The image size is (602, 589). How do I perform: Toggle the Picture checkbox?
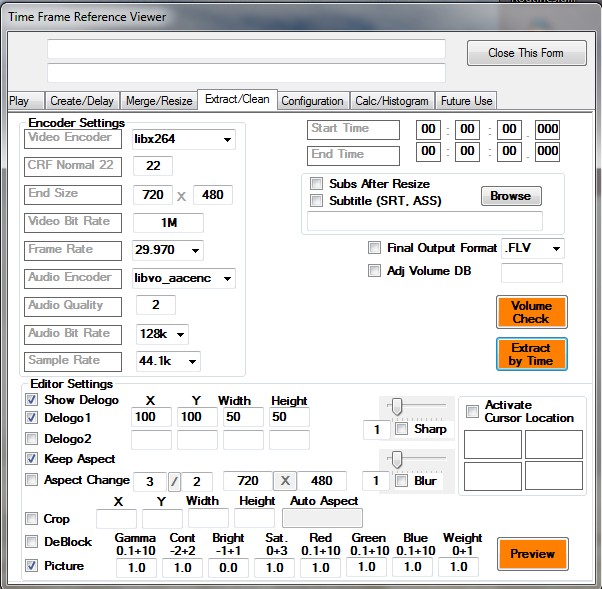31,566
